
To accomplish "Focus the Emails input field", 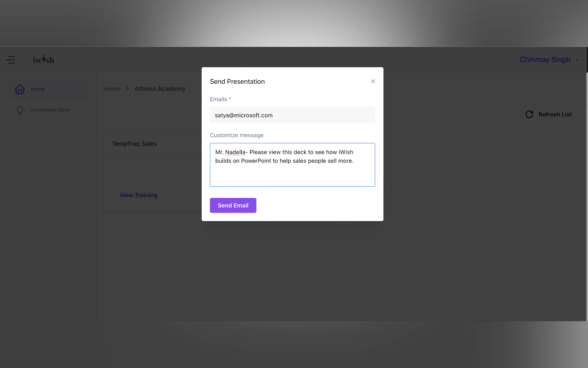I will (292, 115).
